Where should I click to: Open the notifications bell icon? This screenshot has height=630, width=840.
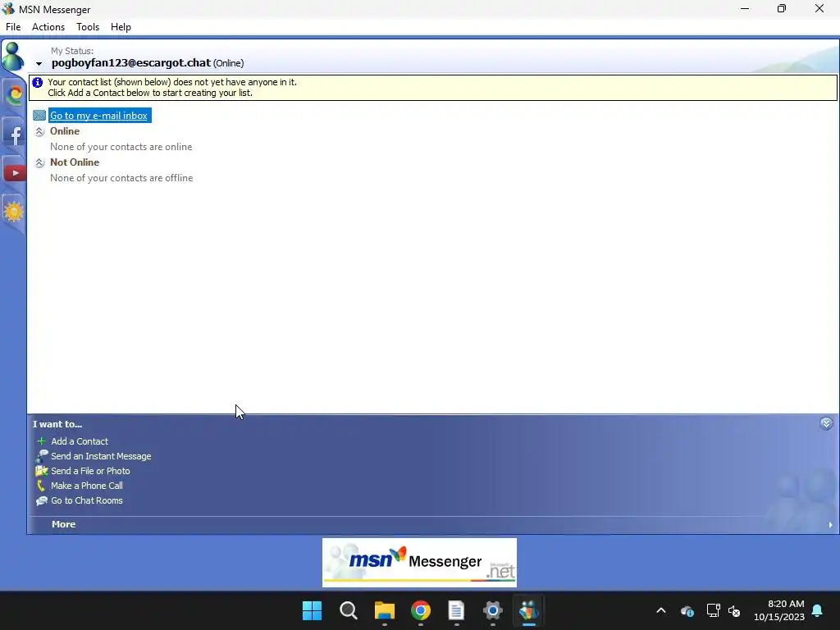tap(818, 610)
